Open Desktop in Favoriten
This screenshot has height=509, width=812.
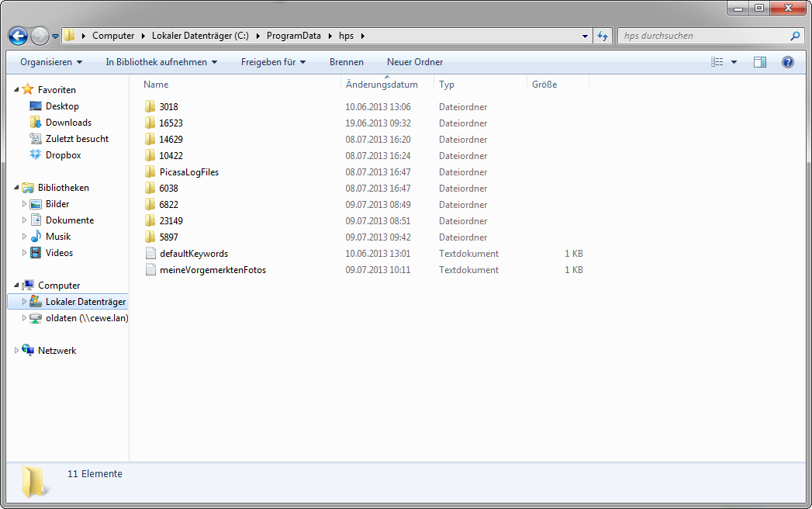[x=62, y=106]
